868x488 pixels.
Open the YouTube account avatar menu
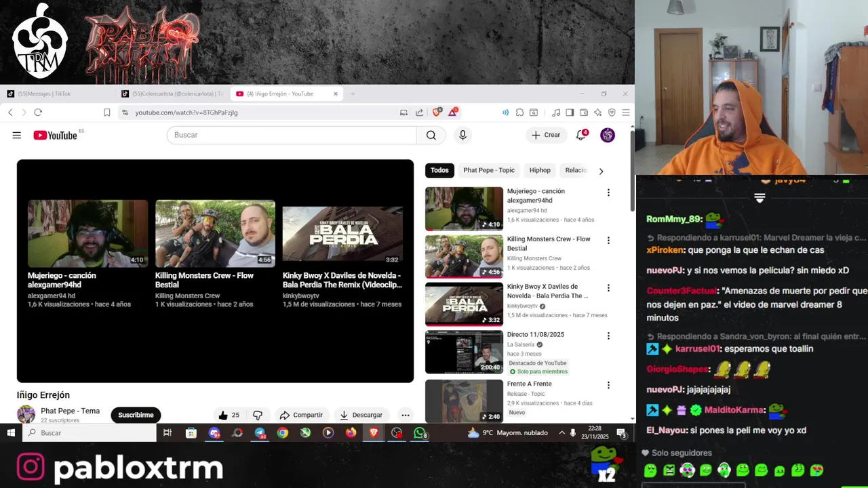pyautogui.click(x=608, y=135)
